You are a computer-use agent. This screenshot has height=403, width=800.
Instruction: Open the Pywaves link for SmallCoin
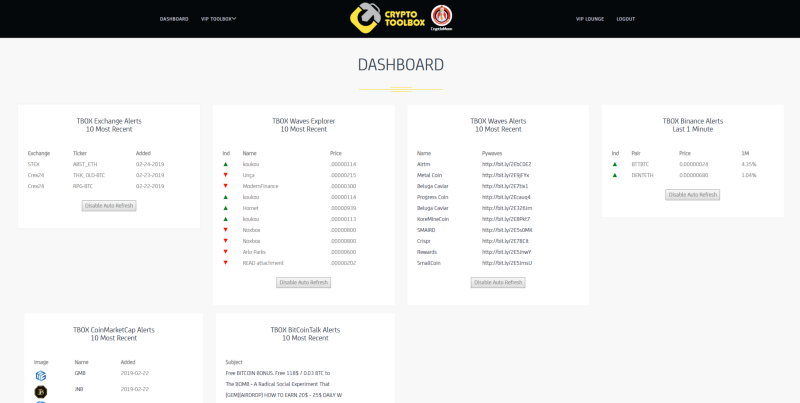coord(507,263)
